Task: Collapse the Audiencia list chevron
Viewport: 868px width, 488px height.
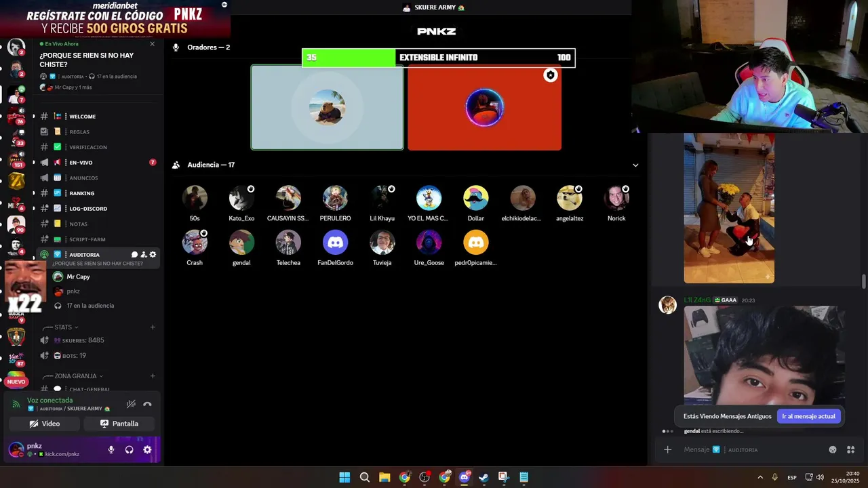Action: tap(635, 165)
